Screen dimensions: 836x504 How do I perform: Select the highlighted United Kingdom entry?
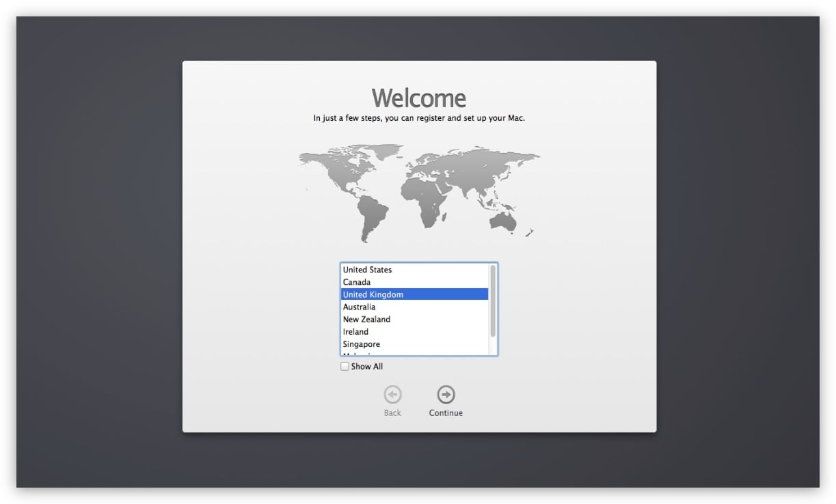(373, 294)
